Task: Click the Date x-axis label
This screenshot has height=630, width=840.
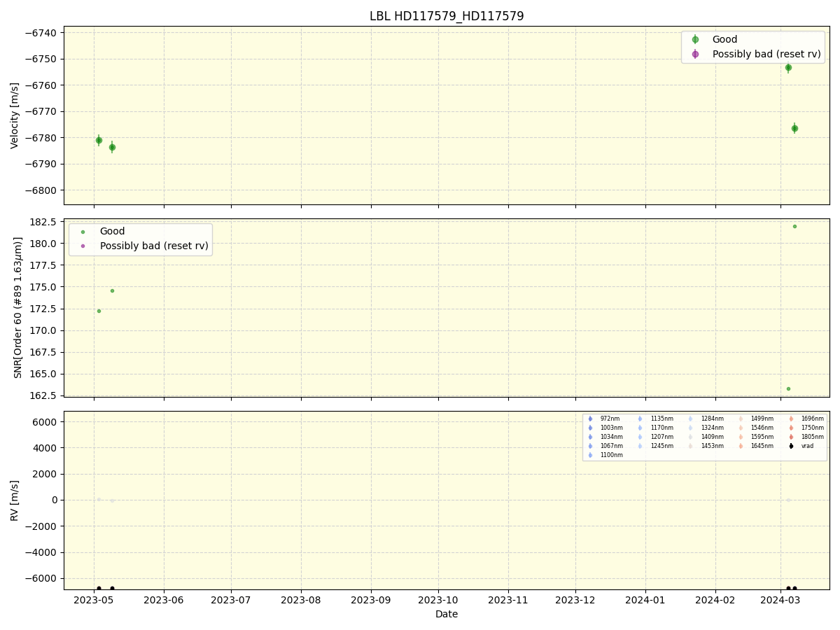Action: (x=447, y=615)
